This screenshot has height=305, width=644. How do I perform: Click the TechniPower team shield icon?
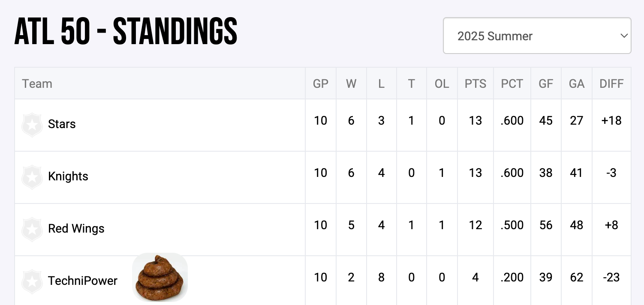pos(32,281)
